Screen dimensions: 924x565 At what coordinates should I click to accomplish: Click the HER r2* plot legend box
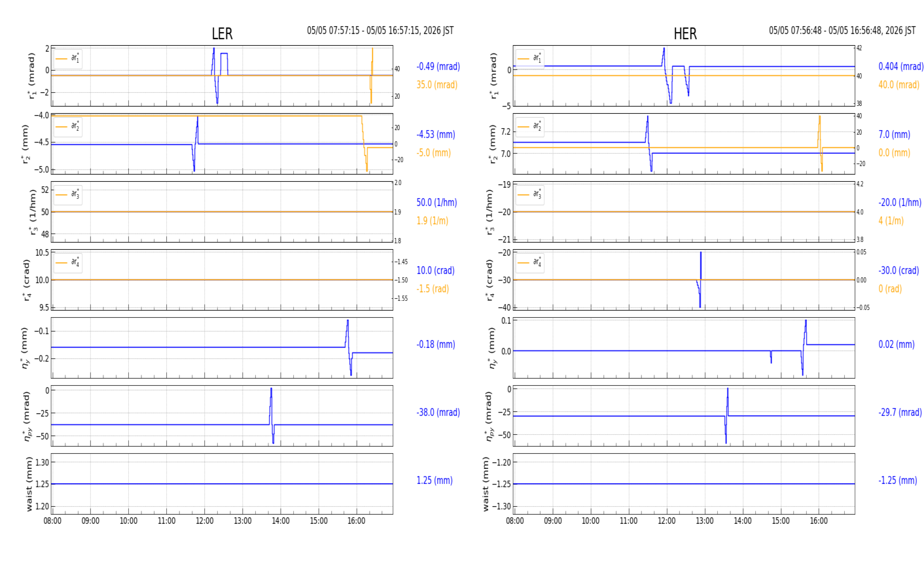pos(529,126)
